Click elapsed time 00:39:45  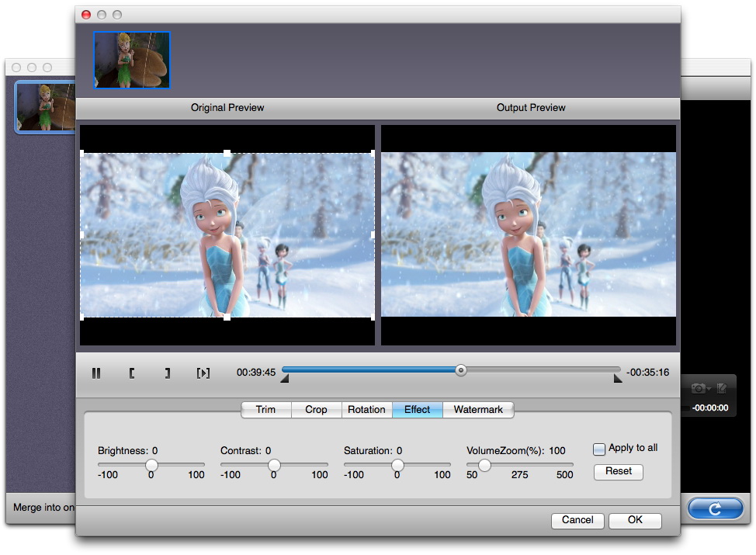pos(255,373)
